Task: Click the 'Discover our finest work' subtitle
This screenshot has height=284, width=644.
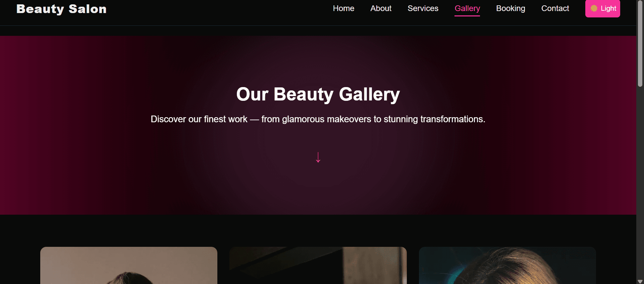Action: pos(318,119)
